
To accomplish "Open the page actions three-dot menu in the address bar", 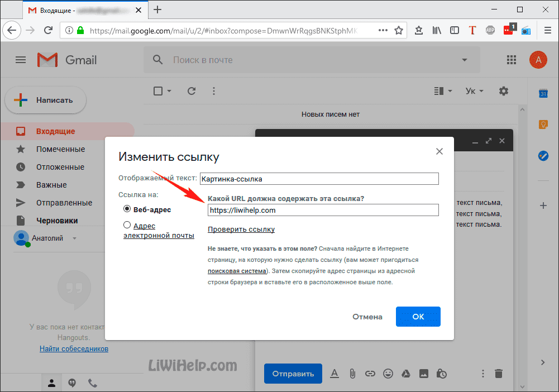I will click(x=383, y=30).
